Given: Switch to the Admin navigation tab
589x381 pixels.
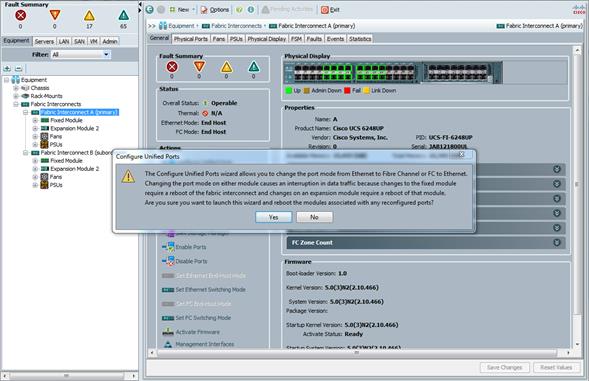Looking at the screenshot, I should click(110, 41).
